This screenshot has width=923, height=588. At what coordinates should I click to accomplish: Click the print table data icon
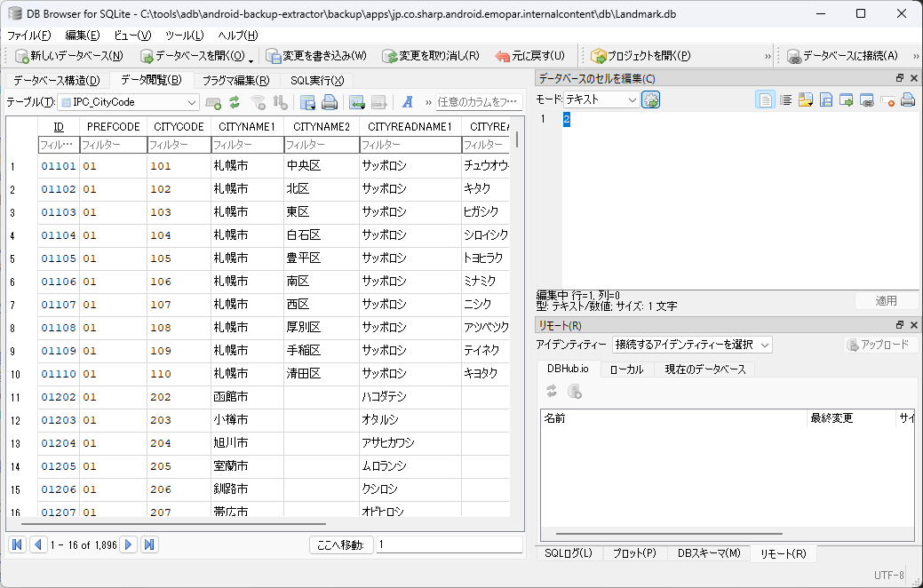pos(330,102)
